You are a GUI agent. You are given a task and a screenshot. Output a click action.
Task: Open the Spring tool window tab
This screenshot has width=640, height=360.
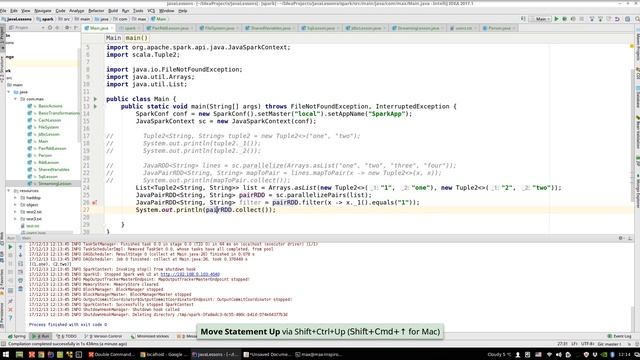click(x=17, y=336)
